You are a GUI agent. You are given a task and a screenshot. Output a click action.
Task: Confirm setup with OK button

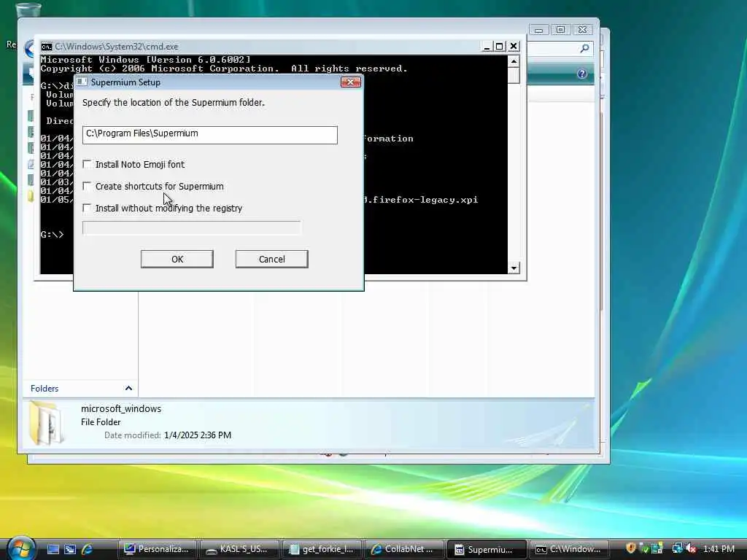177,259
